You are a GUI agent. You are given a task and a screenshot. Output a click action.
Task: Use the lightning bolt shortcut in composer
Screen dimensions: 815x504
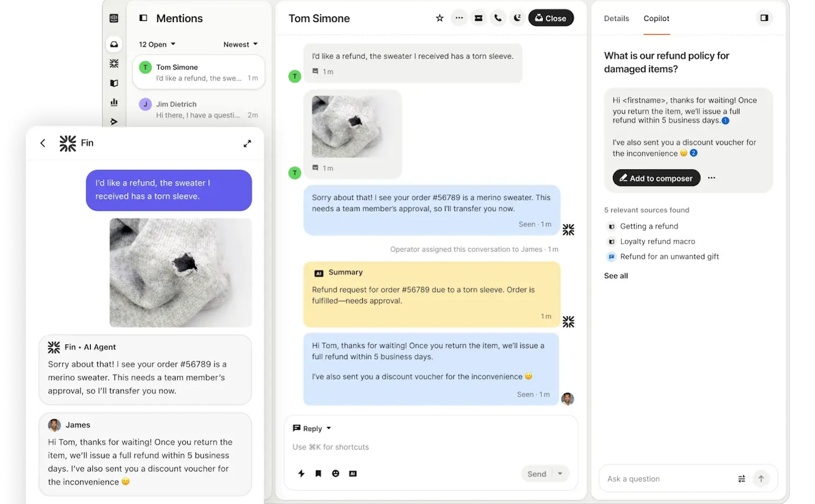(x=301, y=473)
